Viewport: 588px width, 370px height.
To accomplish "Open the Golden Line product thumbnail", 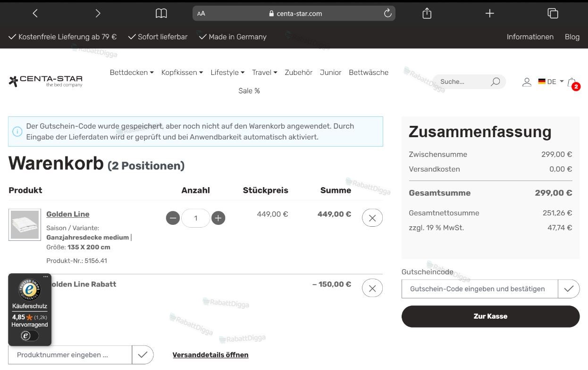I will [x=25, y=225].
